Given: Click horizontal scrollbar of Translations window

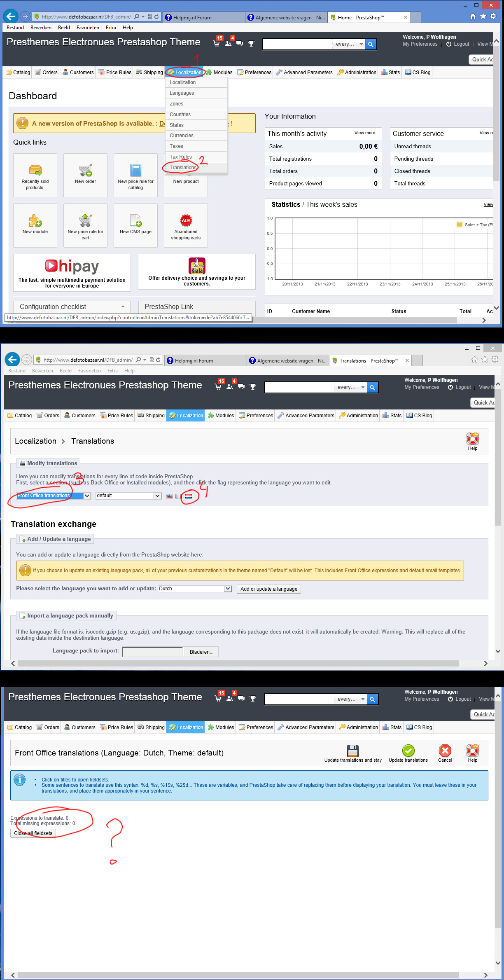Looking at the screenshot, I should (238, 663).
